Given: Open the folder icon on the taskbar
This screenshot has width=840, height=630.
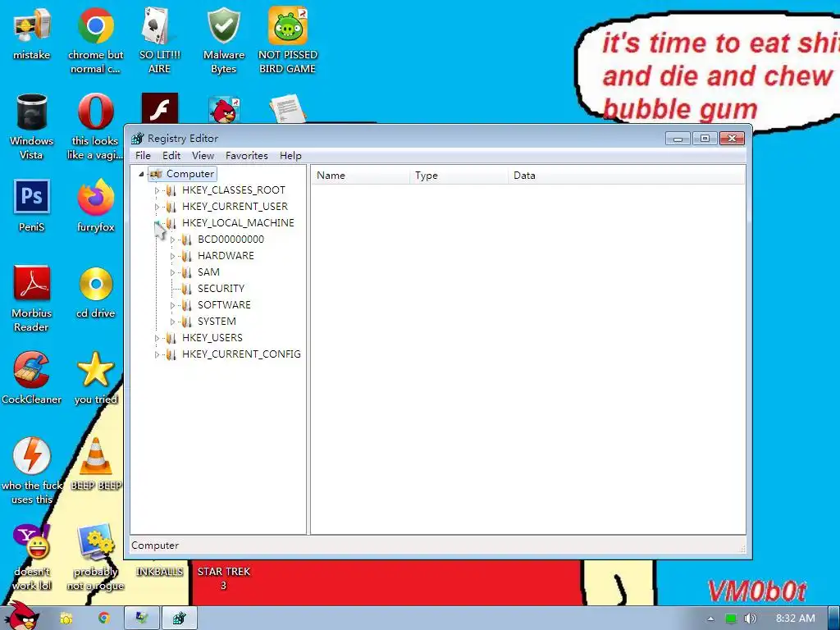Looking at the screenshot, I should pyautogui.click(x=66, y=619).
